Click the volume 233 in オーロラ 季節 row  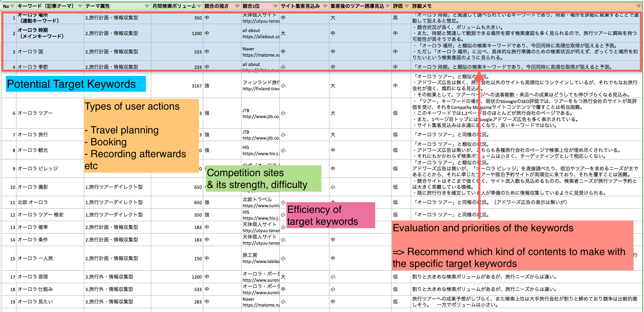tap(177, 67)
